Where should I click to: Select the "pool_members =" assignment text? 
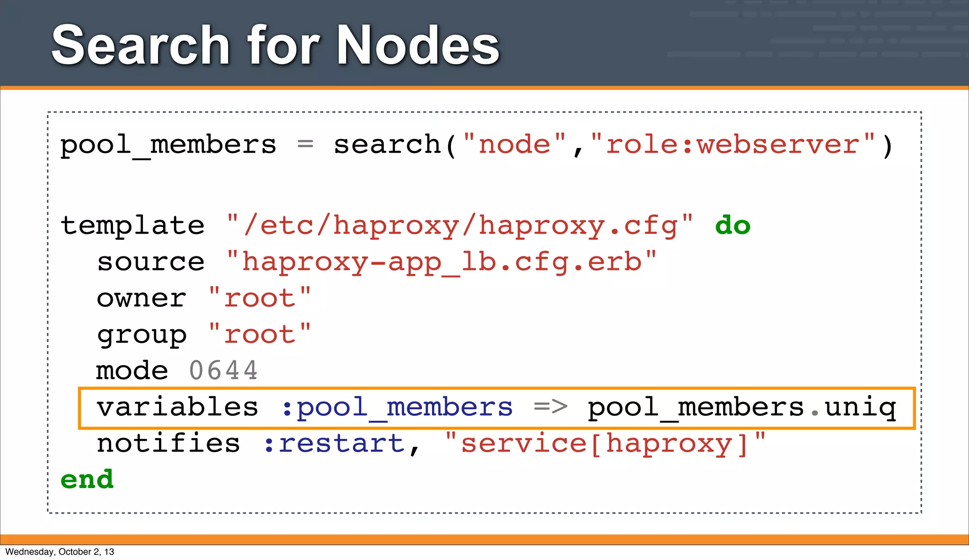pos(187,145)
